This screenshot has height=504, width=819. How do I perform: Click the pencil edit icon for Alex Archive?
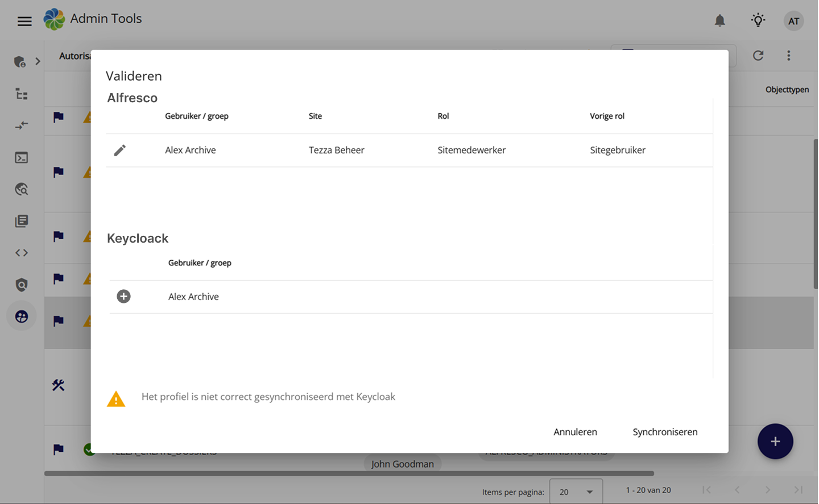pyautogui.click(x=119, y=150)
